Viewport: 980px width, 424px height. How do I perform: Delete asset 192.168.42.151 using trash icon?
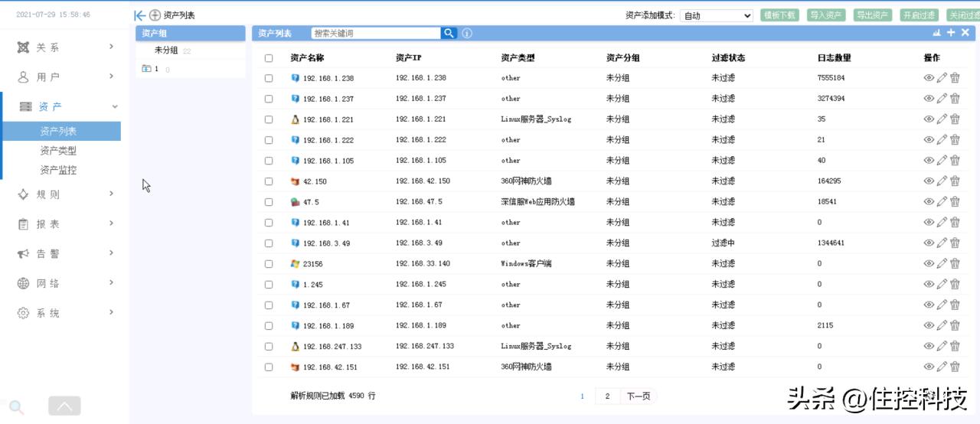coord(955,367)
